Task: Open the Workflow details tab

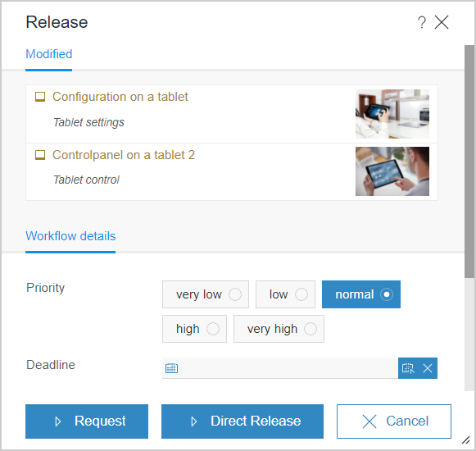Action: tap(70, 236)
